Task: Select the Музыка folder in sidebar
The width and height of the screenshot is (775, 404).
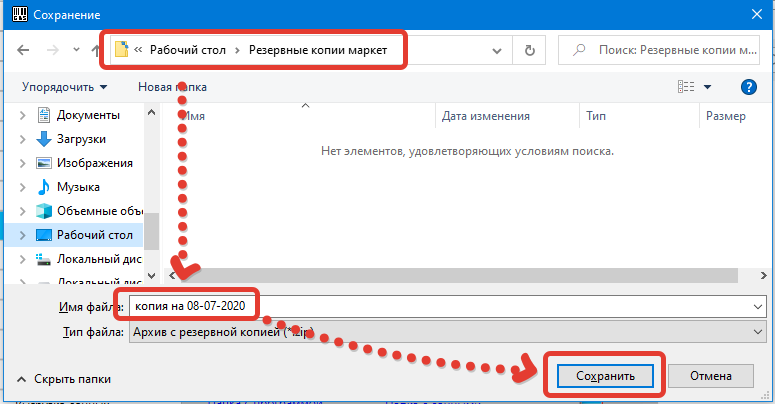Action: coord(78,187)
